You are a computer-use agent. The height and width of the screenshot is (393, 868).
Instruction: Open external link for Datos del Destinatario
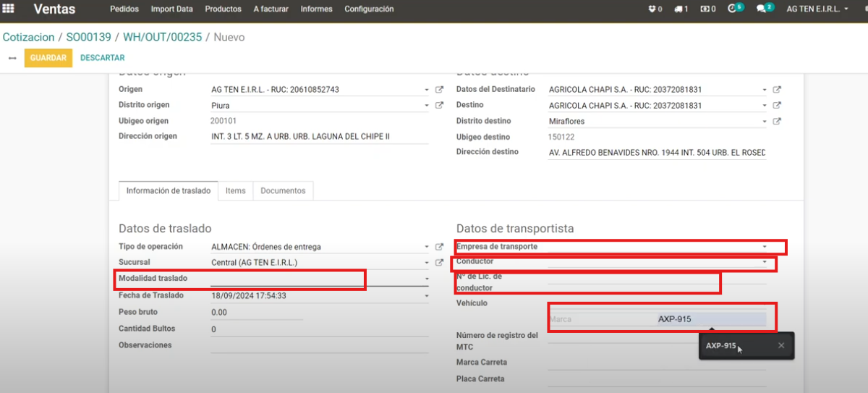click(777, 90)
